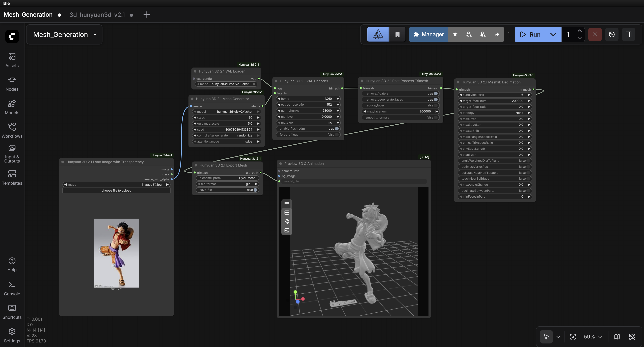Expand the Mesh_Generation workflow dropdown
Image resolution: width=644 pixels, height=347 pixels.
click(95, 35)
